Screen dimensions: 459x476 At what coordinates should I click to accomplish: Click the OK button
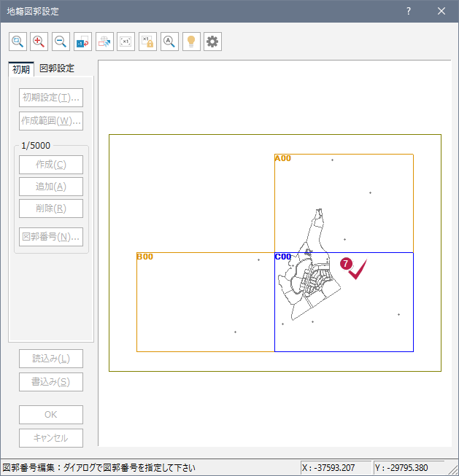click(x=51, y=415)
